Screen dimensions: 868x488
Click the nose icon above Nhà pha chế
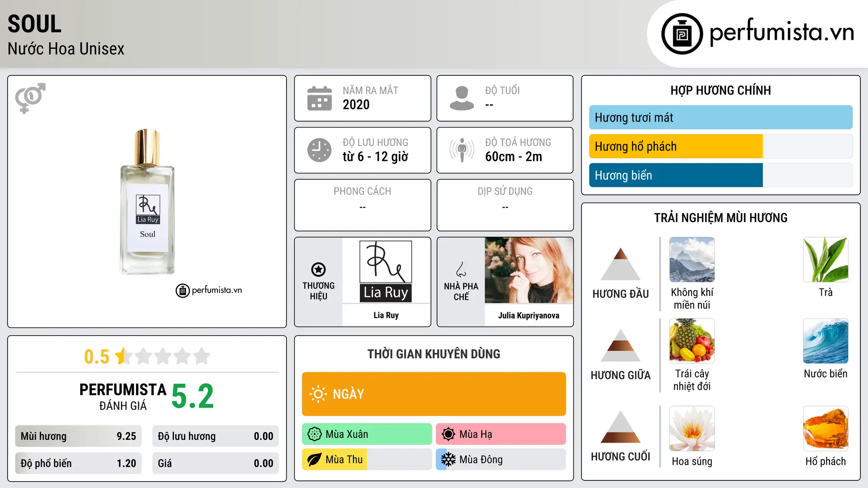[x=461, y=269]
